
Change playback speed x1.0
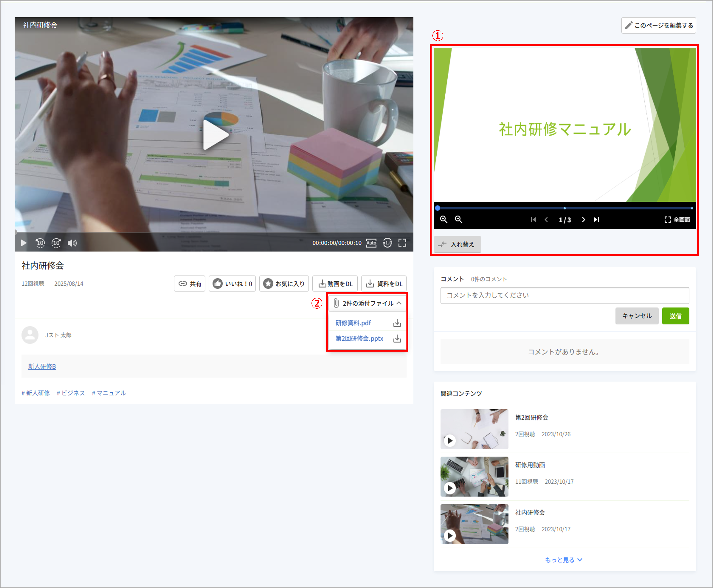pos(387,243)
